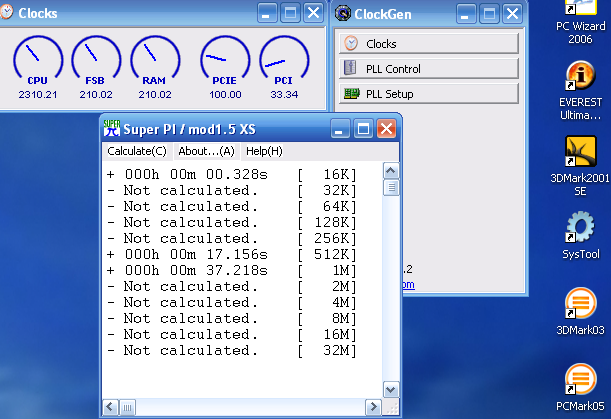Click Super PI scroll left arrow
The width and height of the screenshot is (611, 419).
[x=110, y=407]
